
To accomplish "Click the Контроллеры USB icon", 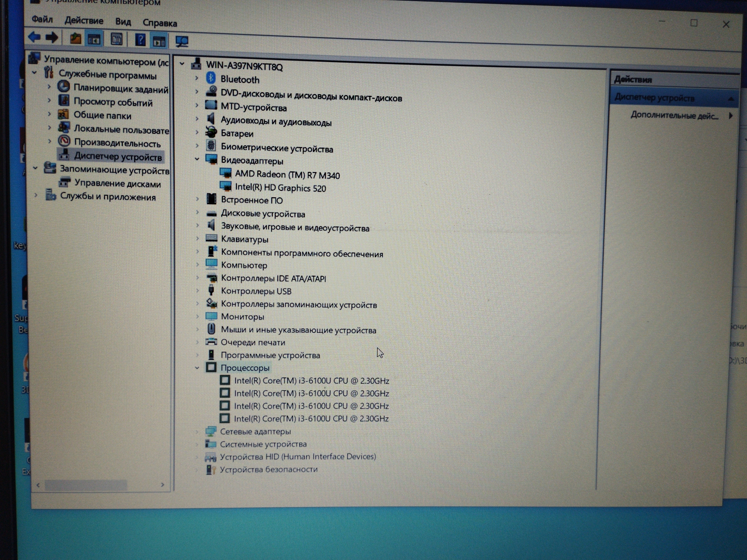I will (x=211, y=290).
